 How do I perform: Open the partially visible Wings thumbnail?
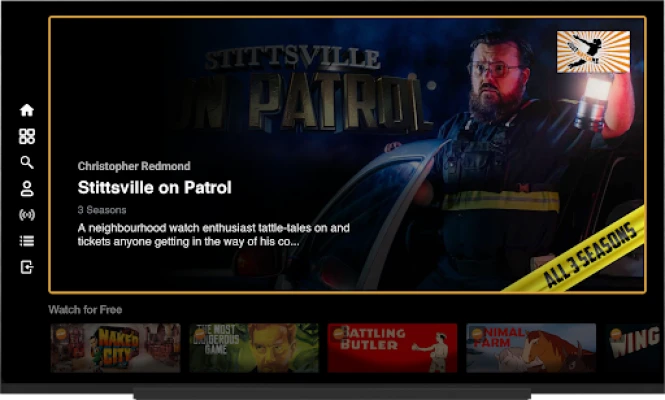coord(634,348)
